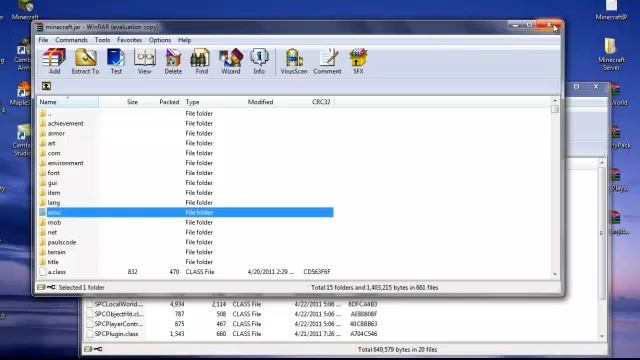Click the Info toolbar icon

coord(259,61)
